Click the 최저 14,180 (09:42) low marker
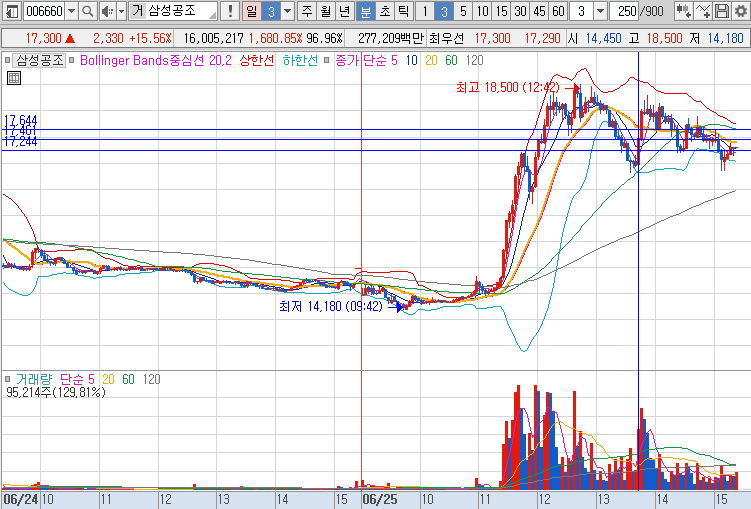The height and width of the screenshot is (509, 751). 330,306
